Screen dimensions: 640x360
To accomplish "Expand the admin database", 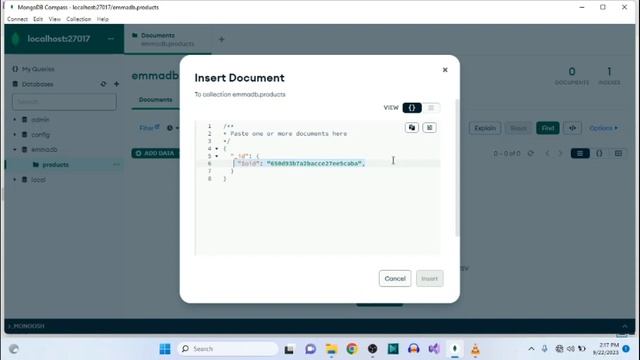I will (15, 120).
